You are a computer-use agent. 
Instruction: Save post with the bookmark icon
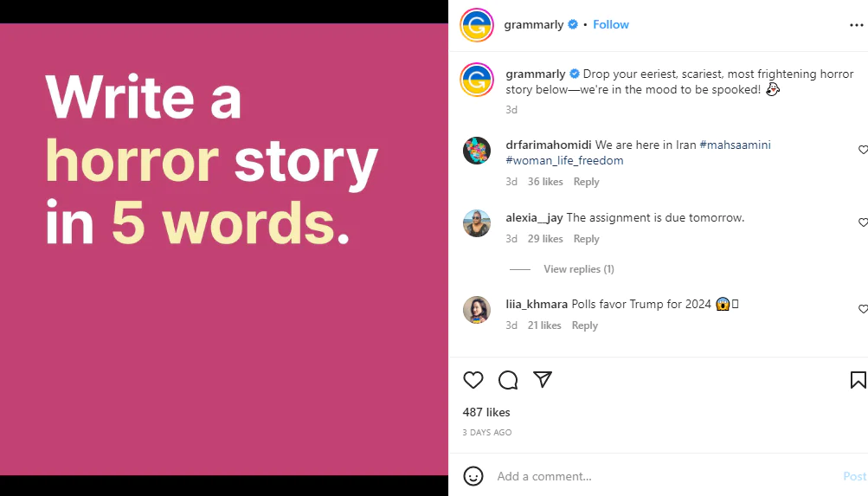(858, 380)
